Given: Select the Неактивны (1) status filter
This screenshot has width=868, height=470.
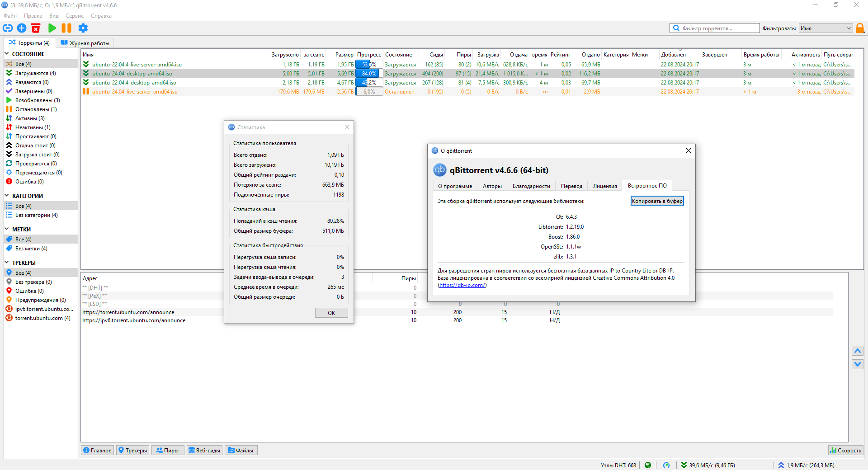Looking at the screenshot, I should [41, 127].
